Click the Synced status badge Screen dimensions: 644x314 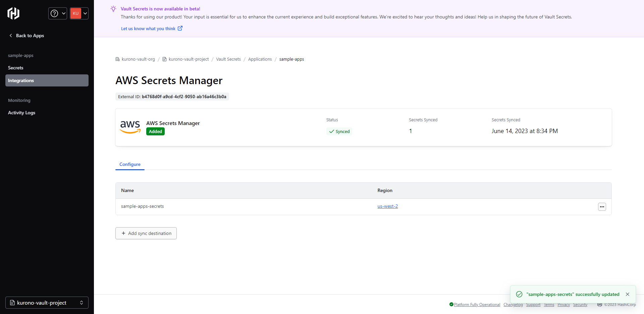339,131
